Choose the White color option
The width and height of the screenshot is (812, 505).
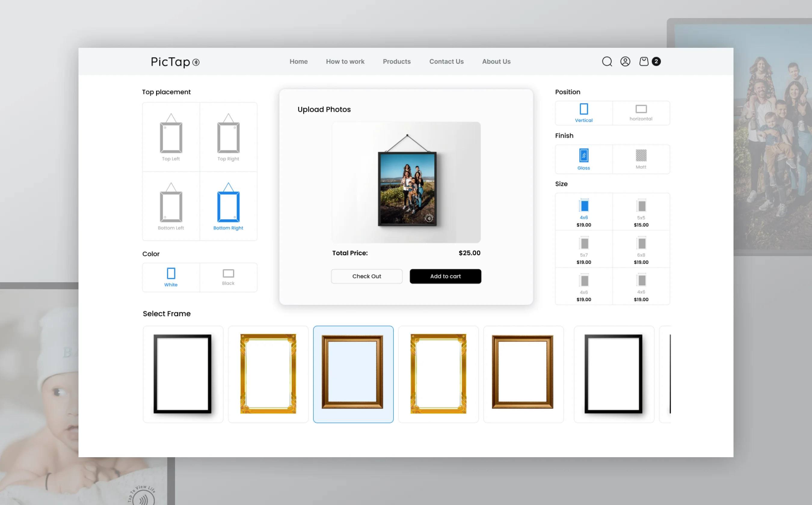[x=171, y=277]
